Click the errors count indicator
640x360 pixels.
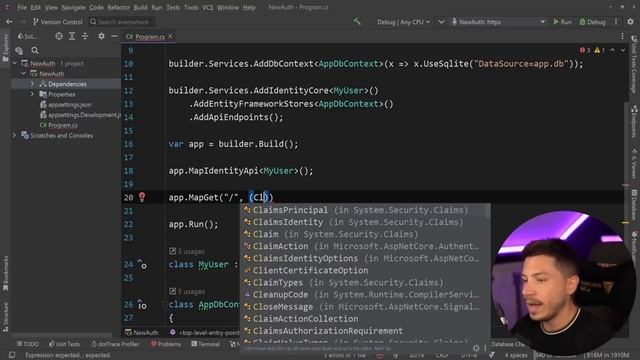585,50
